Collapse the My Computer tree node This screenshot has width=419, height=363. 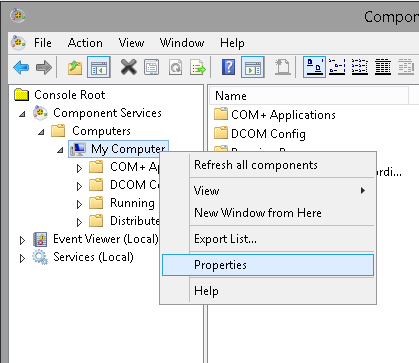tap(60, 150)
